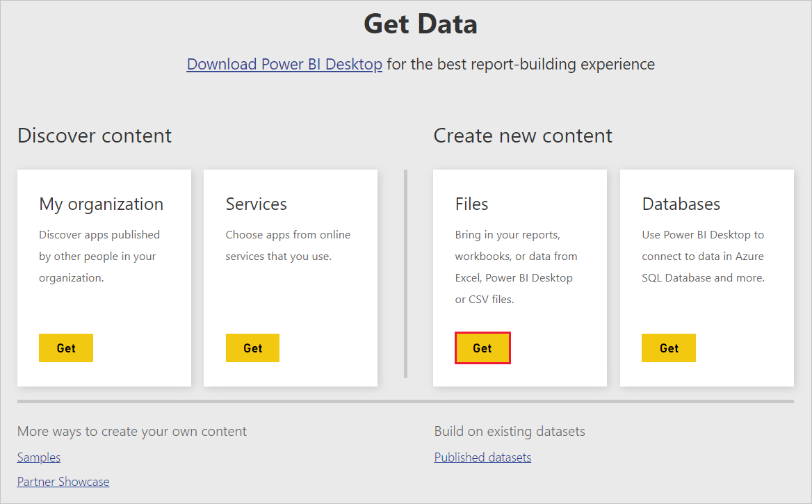812x504 pixels.
Task: Click the Get Data page heading
Action: 420,24
